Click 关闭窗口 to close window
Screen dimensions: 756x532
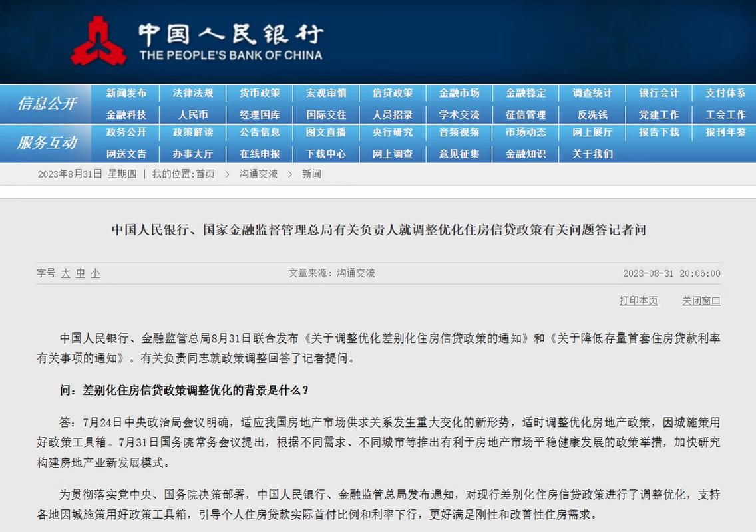point(701,301)
